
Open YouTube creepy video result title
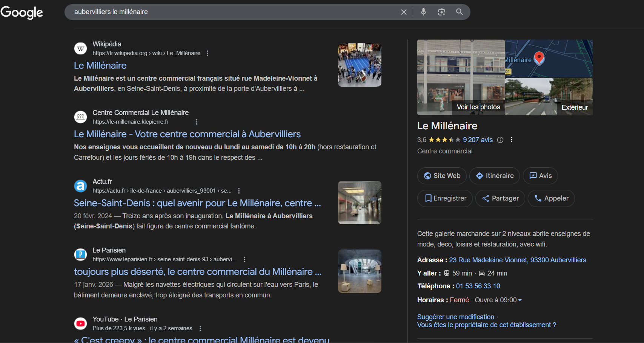(x=202, y=339)
